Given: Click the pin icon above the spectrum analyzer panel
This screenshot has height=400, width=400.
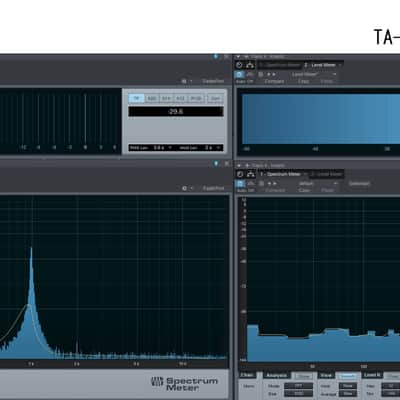Looking at the screenshot, I should point(216,163).
